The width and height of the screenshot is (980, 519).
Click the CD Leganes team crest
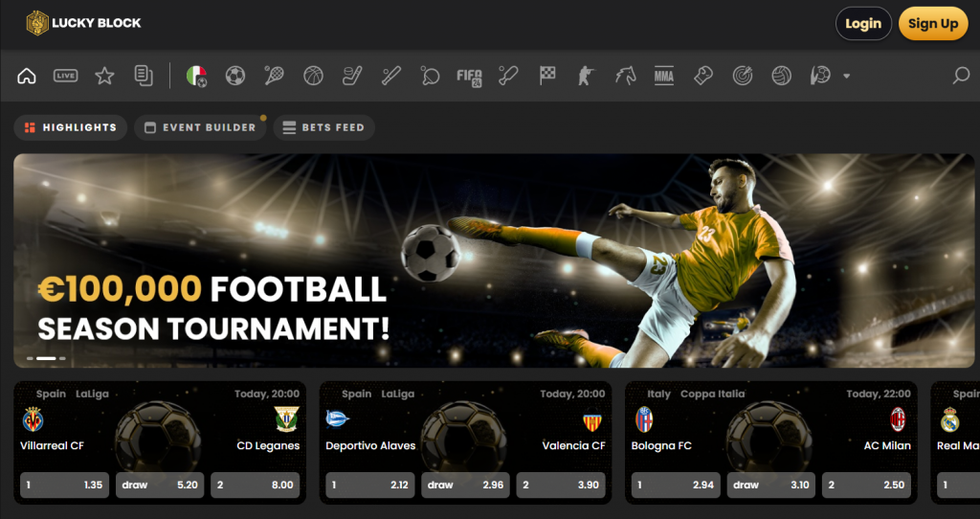click(287, 419)
